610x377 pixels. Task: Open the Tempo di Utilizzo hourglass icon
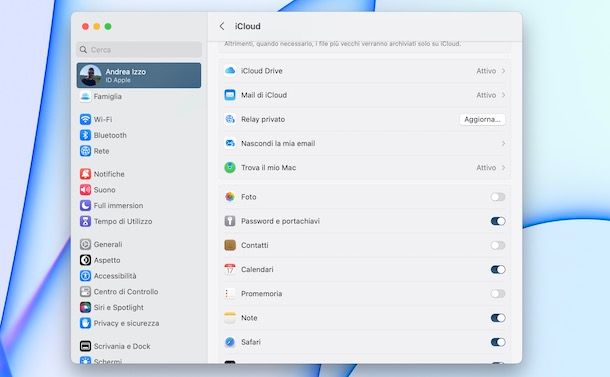(x=85, y=221)
